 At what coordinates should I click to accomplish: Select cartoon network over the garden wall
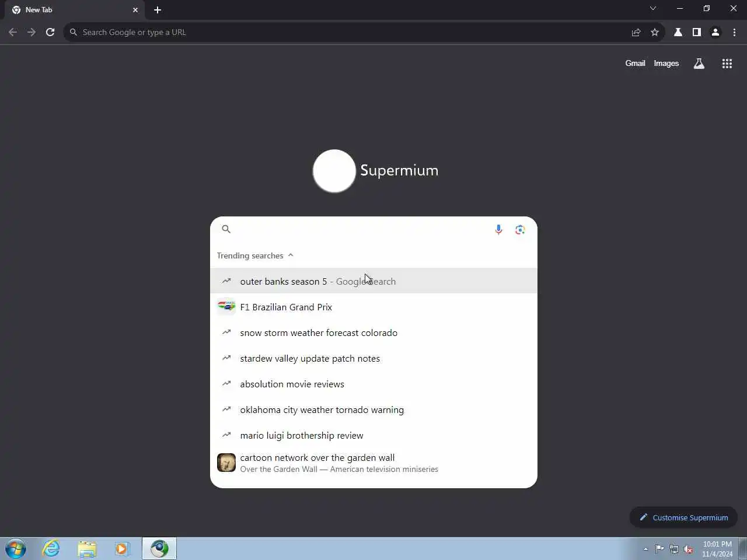point(373,463)
